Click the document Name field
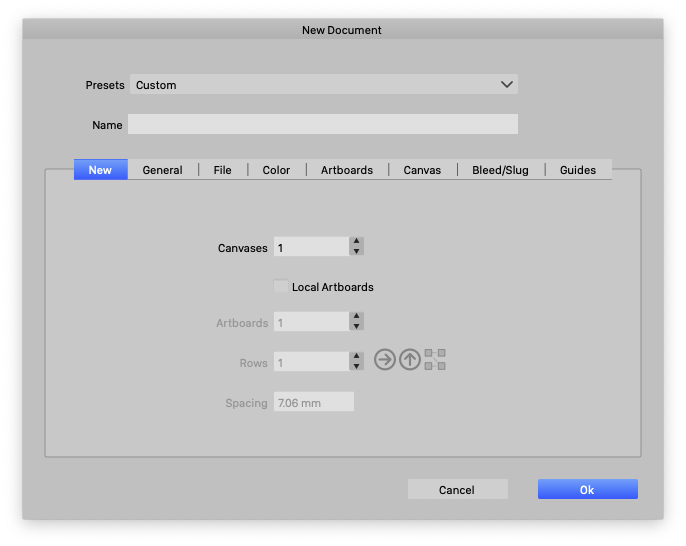Viewport: 686px width, 546px height. coord(323,125)
